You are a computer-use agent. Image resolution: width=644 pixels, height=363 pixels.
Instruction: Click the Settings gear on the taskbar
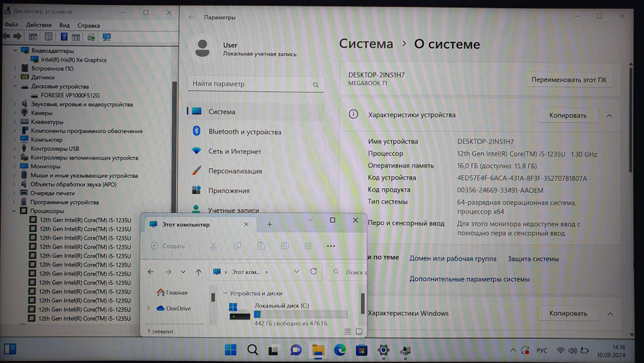[x=383, y=350]
